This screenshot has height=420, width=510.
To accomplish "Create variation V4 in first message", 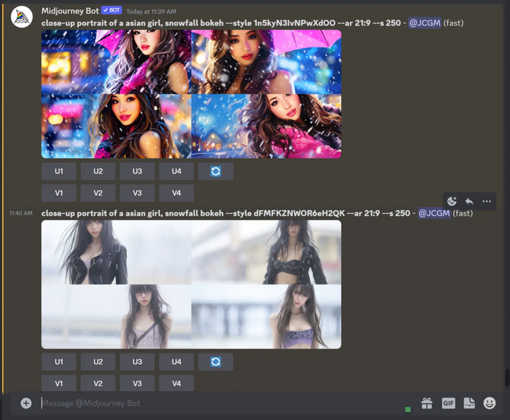I will pyautogui.click(x=176, y=193).
